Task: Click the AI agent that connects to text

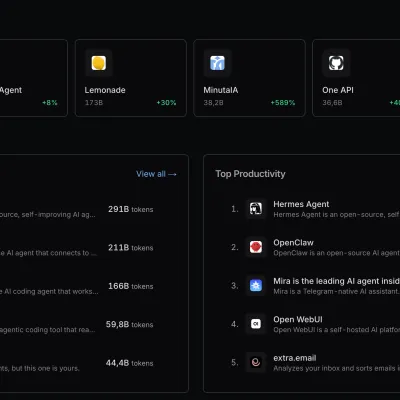Action: (48, 253)
